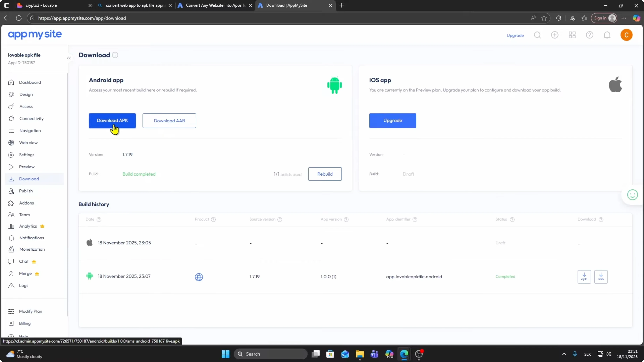Open the Windows Start menu
The height and width of the screenshot is (362, 644).
coord(226,354)
